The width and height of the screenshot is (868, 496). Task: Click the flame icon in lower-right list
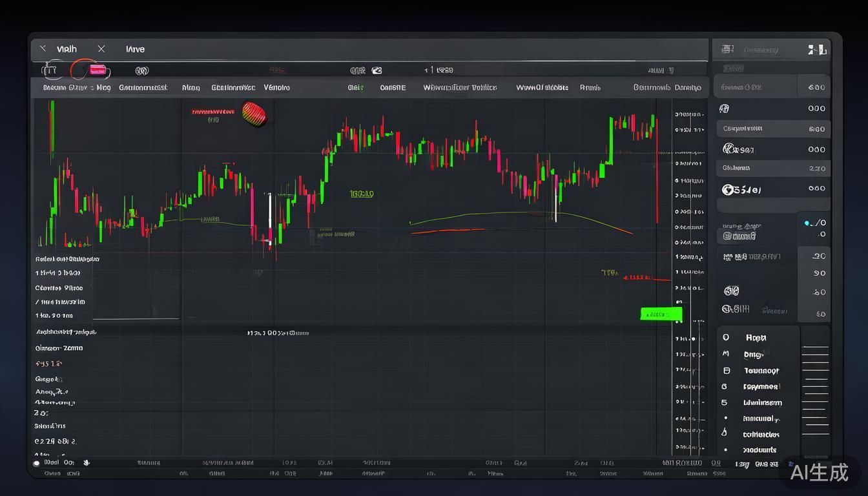tap(725, 433)
